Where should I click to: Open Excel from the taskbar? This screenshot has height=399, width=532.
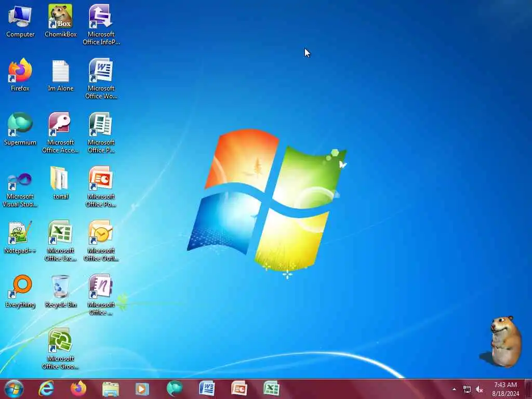[x=271, y=389]
